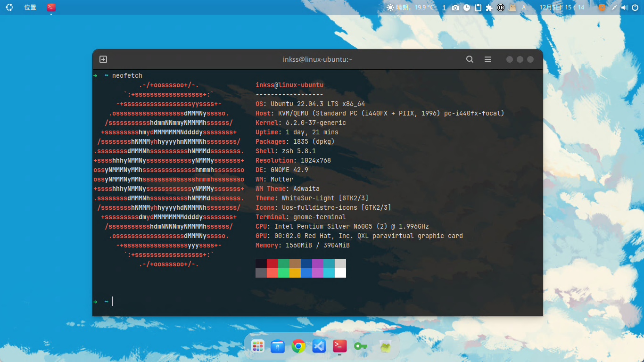Open the weather indicator showing 19.9 °C

pyautogui.click(x=410, y=8)
